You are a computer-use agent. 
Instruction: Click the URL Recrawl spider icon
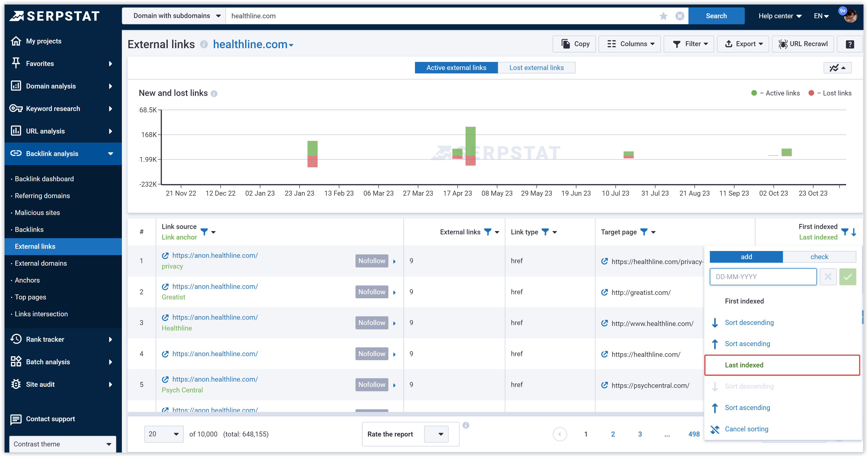(784, 44)
